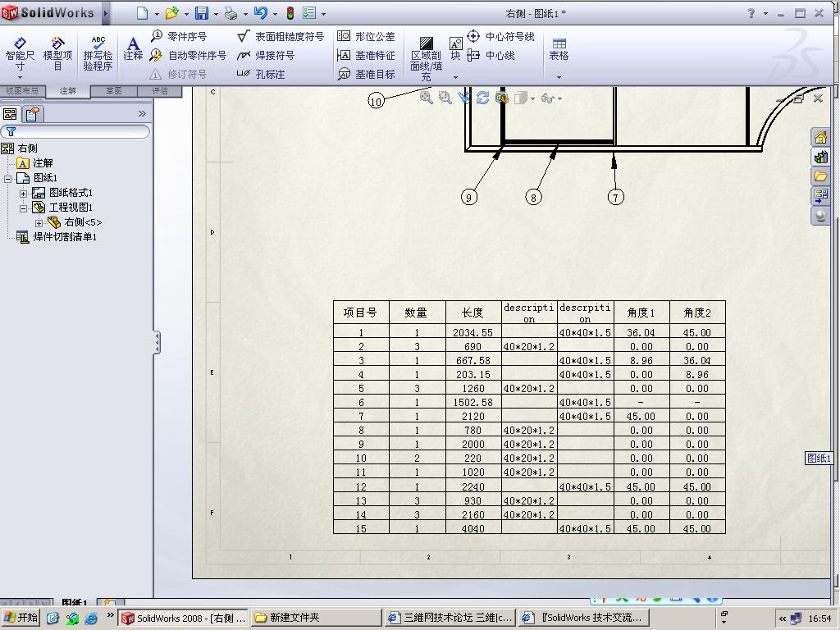Click the Open folder icon
Viewport: 840px width, 630px height.
tap(171, 13)
